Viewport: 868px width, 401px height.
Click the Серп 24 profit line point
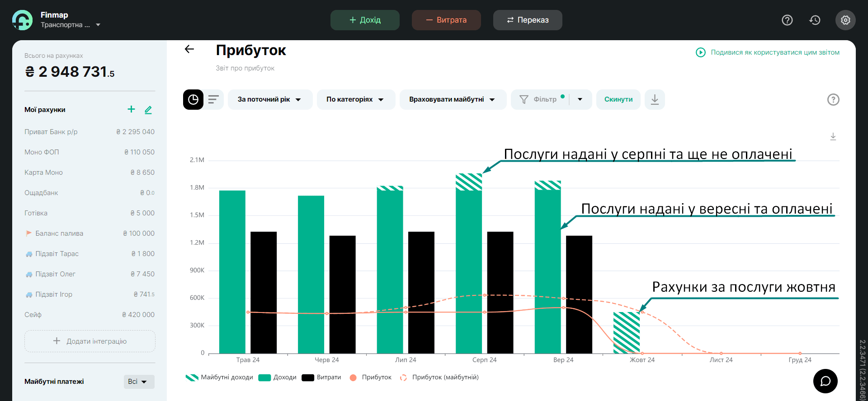(485, 312)
